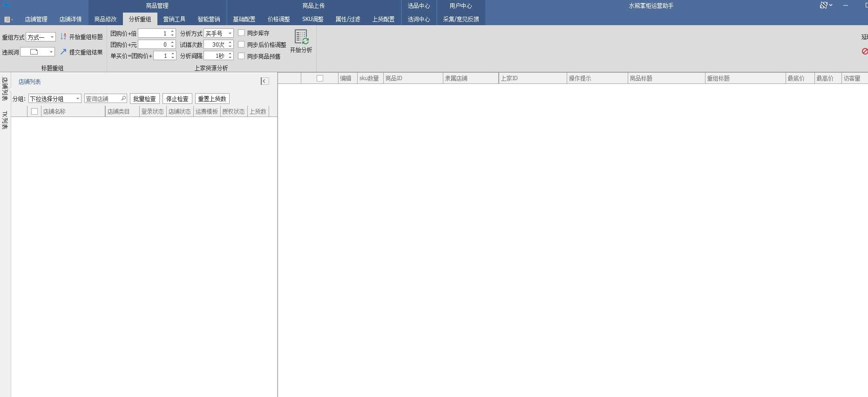Screen dimensions: 868x397
Task: Click the skin theme icon in title bar
Action: (x=823, y=5)
